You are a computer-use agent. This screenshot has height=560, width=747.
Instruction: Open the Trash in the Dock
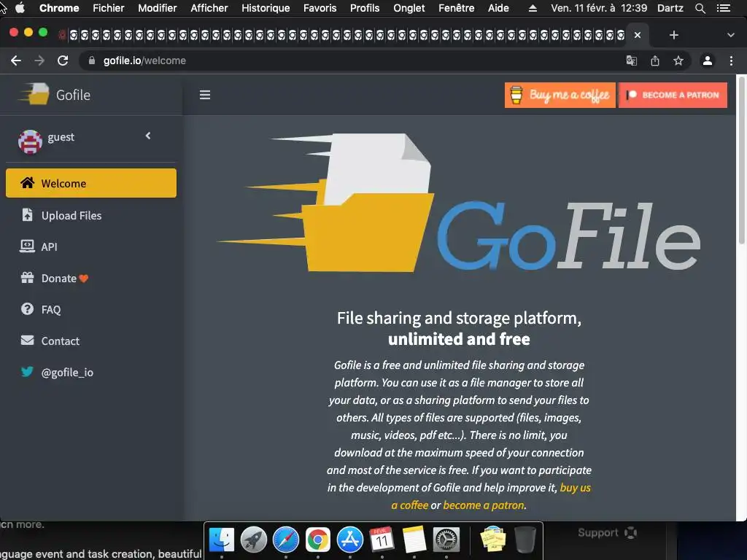click(x=525, y=540)
